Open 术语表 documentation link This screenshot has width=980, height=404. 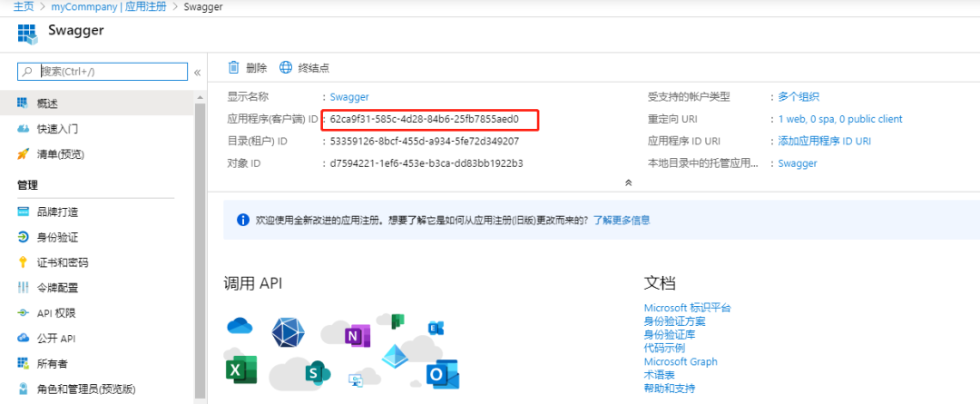[660, 375]
